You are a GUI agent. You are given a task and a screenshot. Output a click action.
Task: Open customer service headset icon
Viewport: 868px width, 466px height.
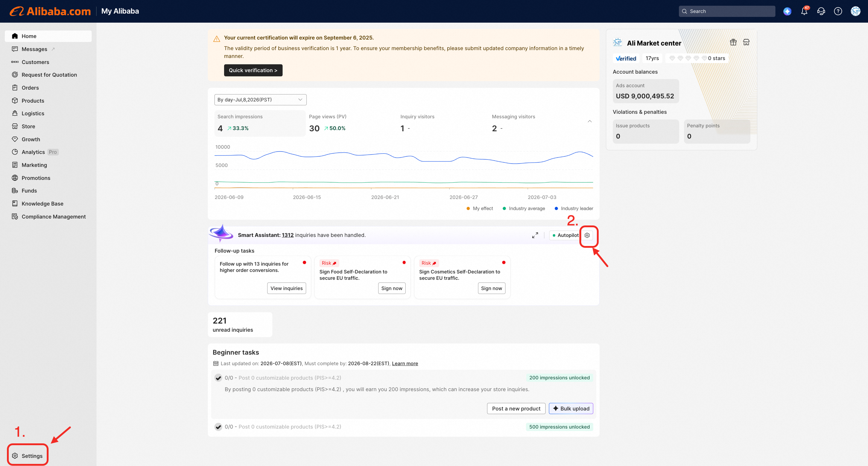(x=821, y=11)
